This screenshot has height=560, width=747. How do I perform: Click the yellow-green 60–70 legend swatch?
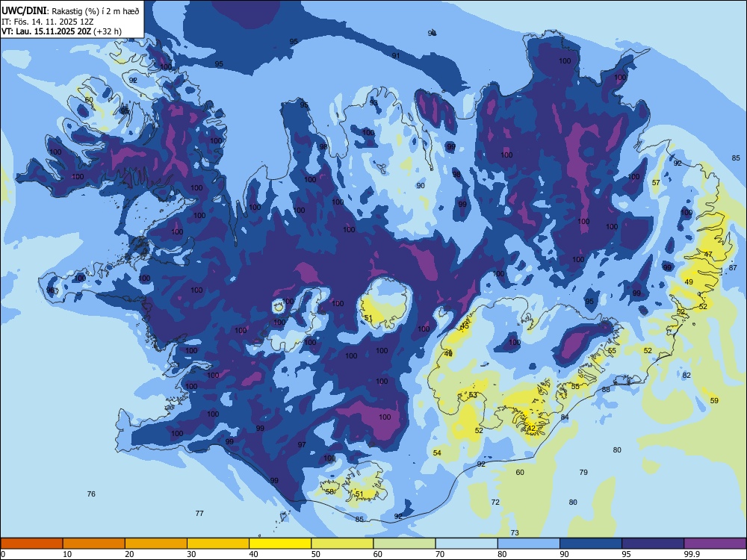(x=404, y=544)
